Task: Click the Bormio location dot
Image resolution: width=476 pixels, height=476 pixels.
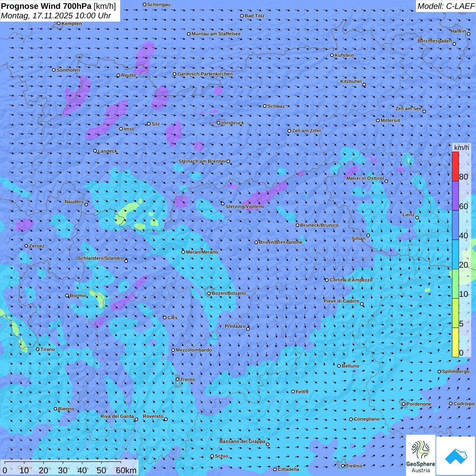Action: pyautogui.click(x=67, y=295)
